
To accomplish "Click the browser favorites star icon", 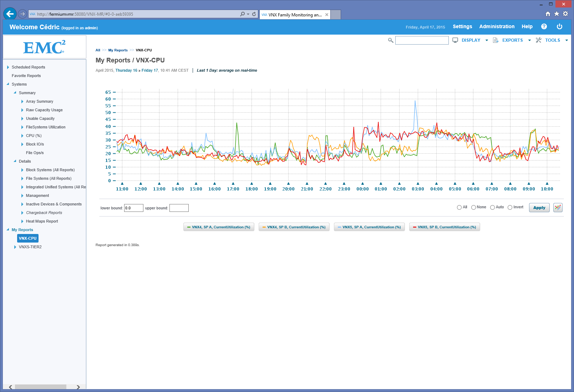I will coord(557,14).
